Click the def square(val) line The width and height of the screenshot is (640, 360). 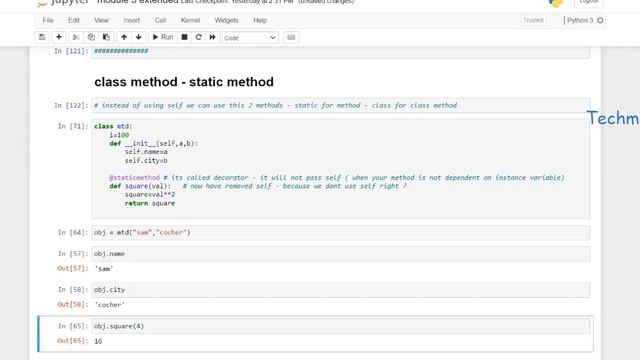click(x=258, y=186)
